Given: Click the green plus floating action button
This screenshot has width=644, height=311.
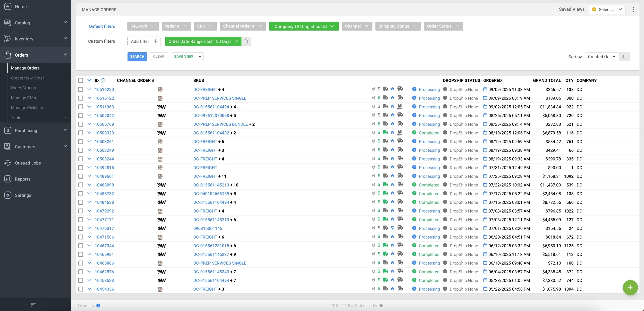Looking at the screenshot, I should click(630, 287).
